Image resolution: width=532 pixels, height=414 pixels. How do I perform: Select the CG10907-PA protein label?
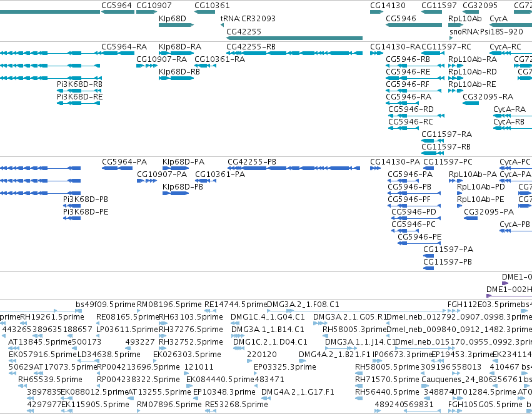(x=162, y=174)
